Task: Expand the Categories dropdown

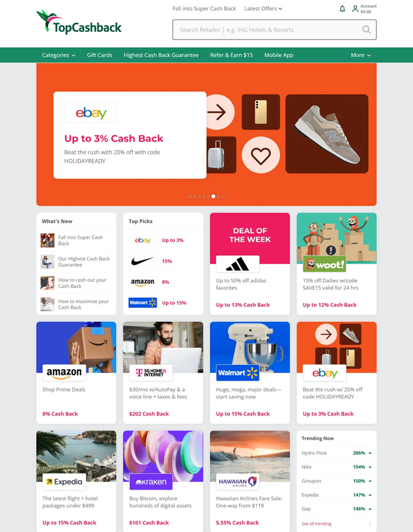Action: tap(59, 55)
